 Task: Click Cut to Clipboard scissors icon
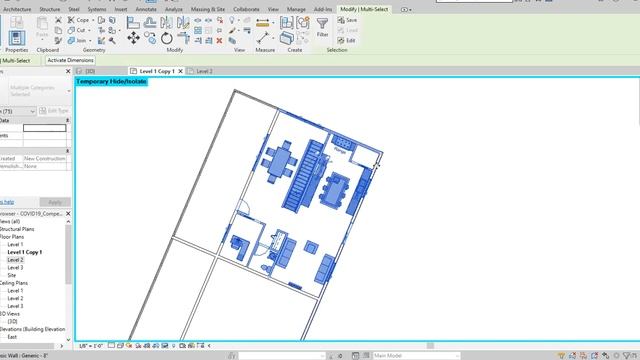(x=58, y=20)
